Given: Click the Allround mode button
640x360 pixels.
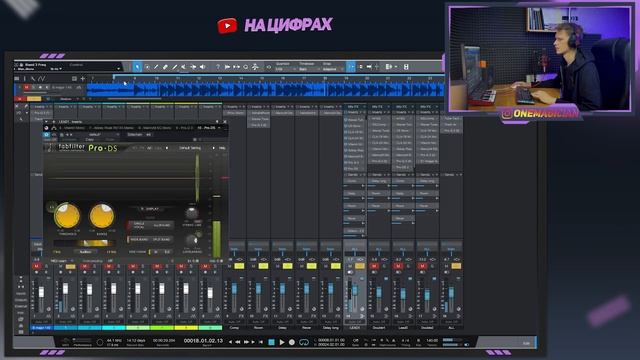Looking at the screenshot, I should tap(162, 225).
